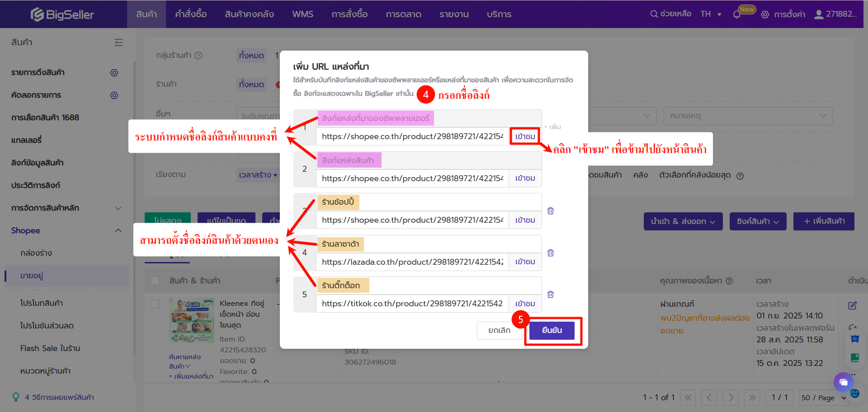Open ประวัติการลิงก์ in sidebar
This screenshot has width=868, height=412.
point(36,185)
